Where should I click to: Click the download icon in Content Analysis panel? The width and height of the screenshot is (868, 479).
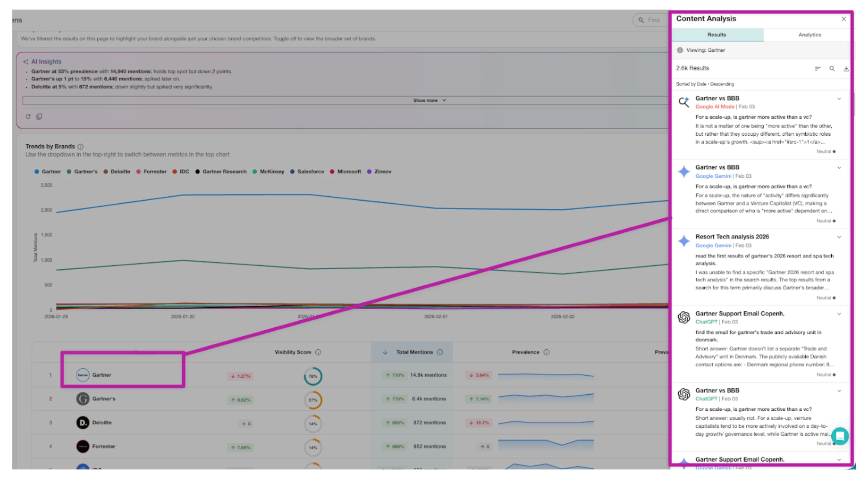[x=846, y=69]
